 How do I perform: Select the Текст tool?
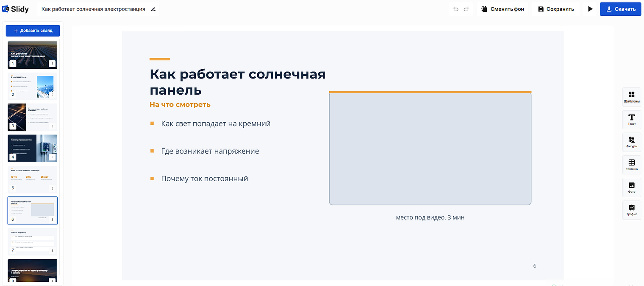(x=632, y=120)
